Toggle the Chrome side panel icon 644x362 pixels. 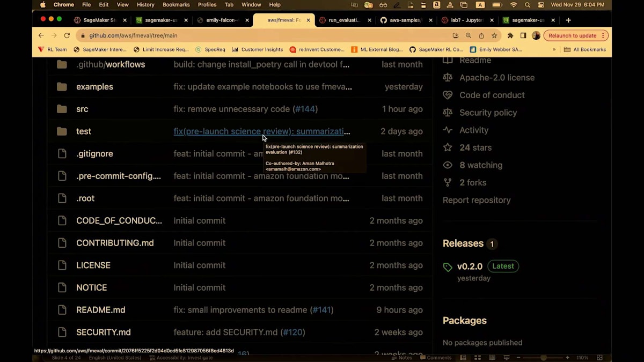pyautogui.click(x=523, y=35)
